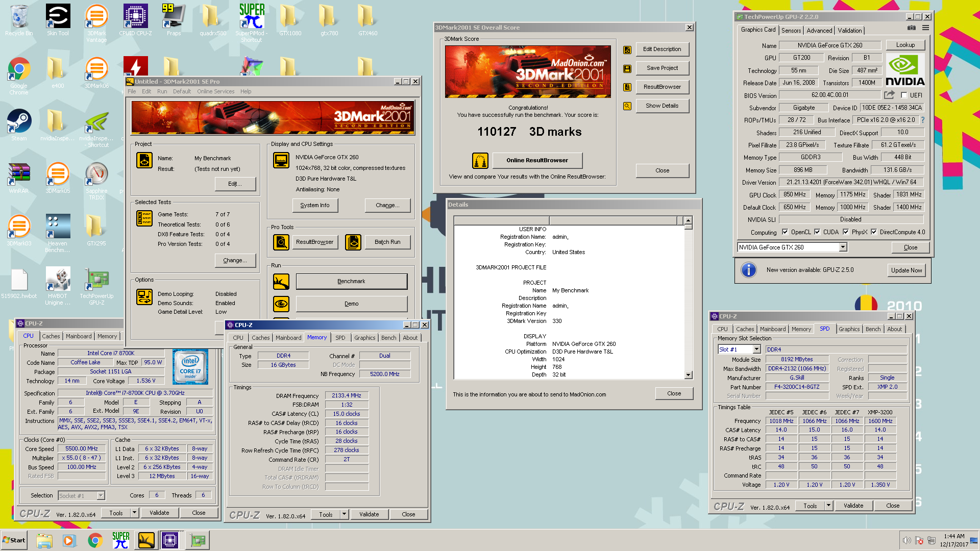Toggle the OpenCL checkbox in GPU-Z
Image resolution: width=980 pixels, height=551 pixels.
785,232
